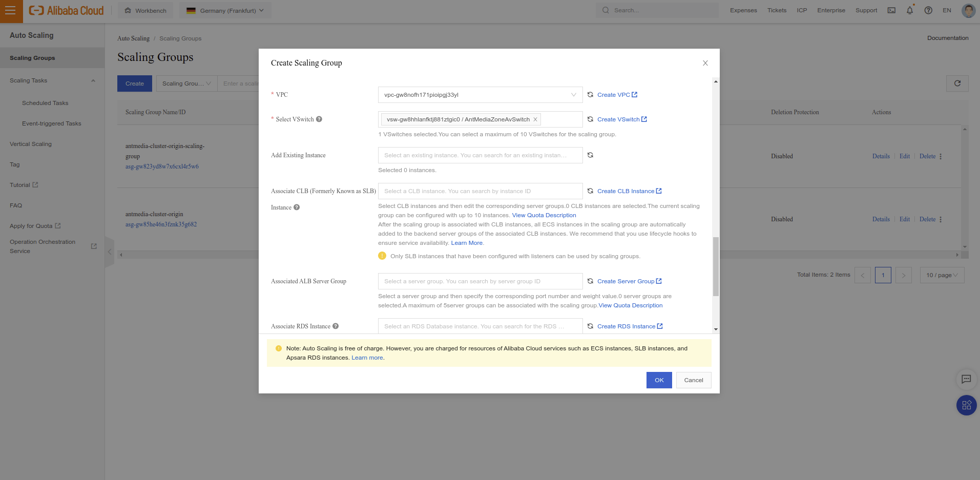Open scaling group asg-gw85he46n3fznk35g682

pos(161,224)
